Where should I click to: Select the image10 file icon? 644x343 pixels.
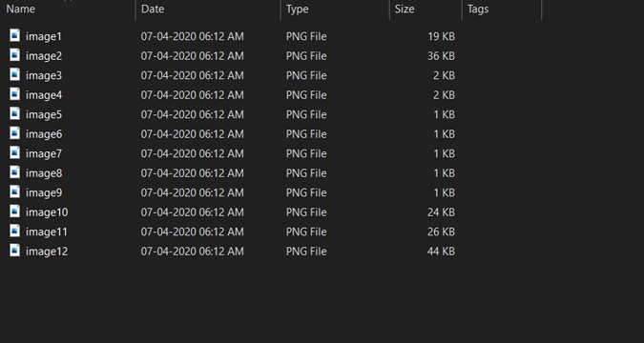pyautogui.click(x=14, y=212)
